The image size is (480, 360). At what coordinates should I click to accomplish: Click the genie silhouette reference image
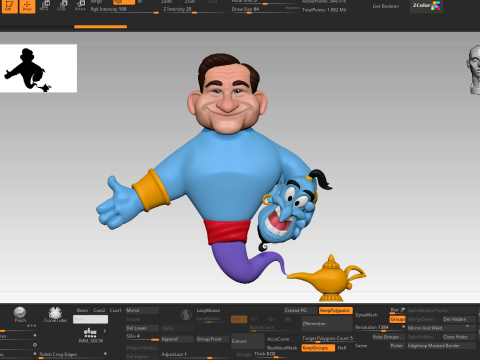point(38,68)
